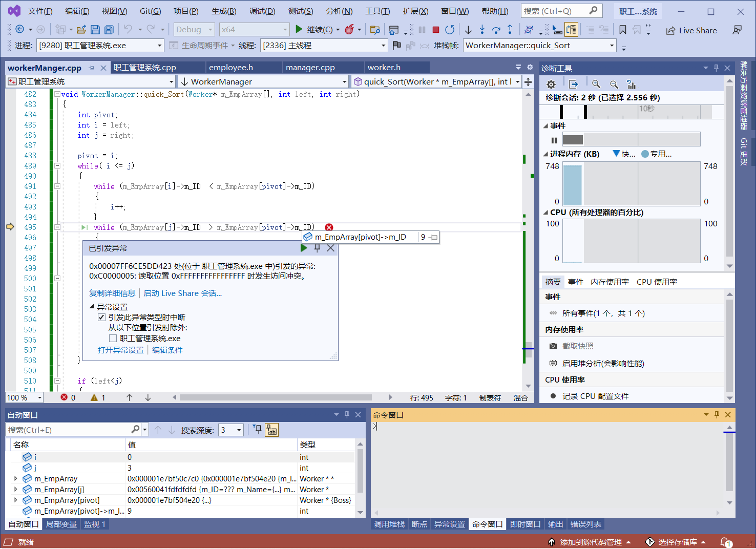The width and height of the screenshot is (756, 549).
Task: Click continue arrow in exception popup
Action: point(304,248)
